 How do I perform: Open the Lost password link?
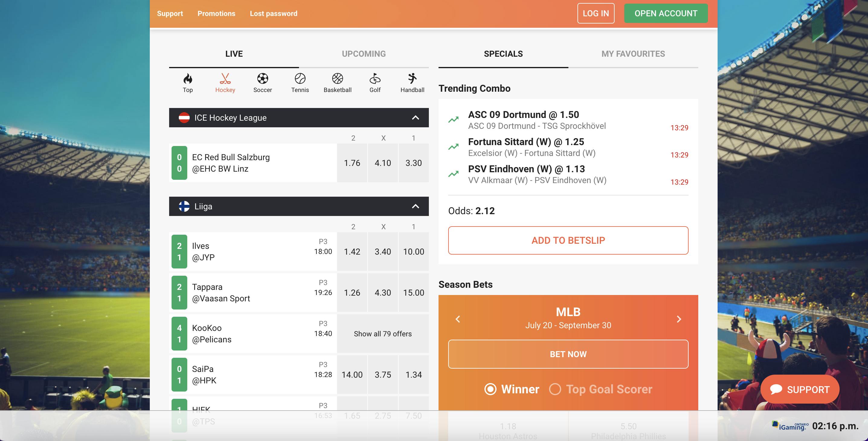pyautogui.click(x=273, y=14)
